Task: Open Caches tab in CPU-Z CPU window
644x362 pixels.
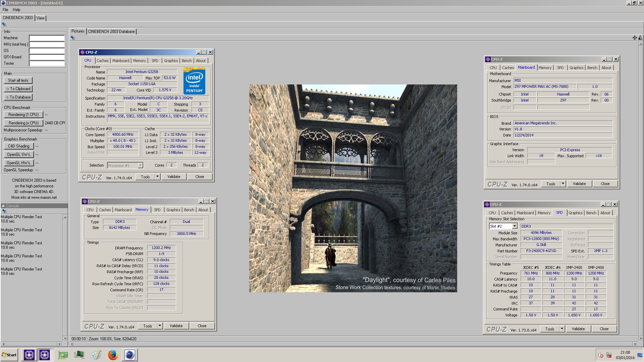Action: pyautogui.click(x=103, y=61)
